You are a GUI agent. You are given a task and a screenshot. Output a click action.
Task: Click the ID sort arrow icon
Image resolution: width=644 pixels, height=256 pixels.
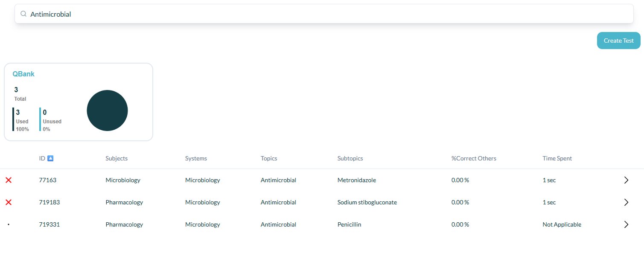point(50,158)
